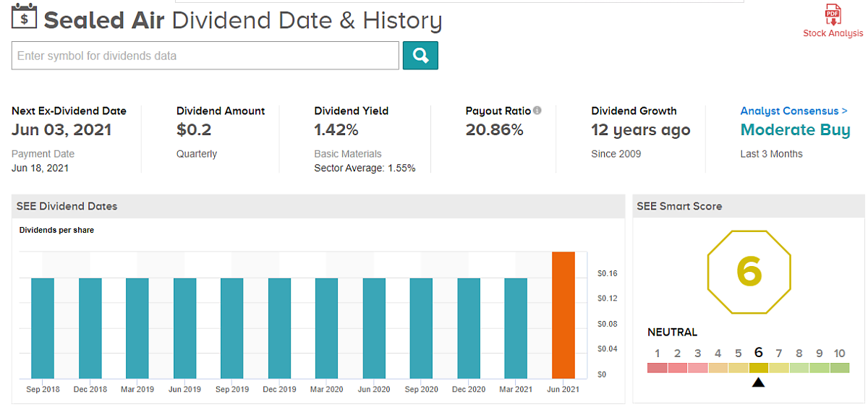Select the Sep 2018 dividend bar
This screenshot has width=868, height=407.
click(43, 328)
